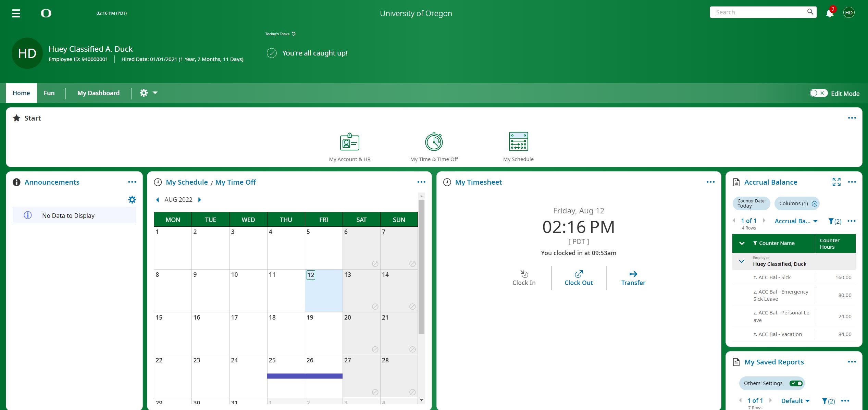Toggle Edit Mode switch
868x410 pixels.
pyautogui.click(x=818, y=93)
